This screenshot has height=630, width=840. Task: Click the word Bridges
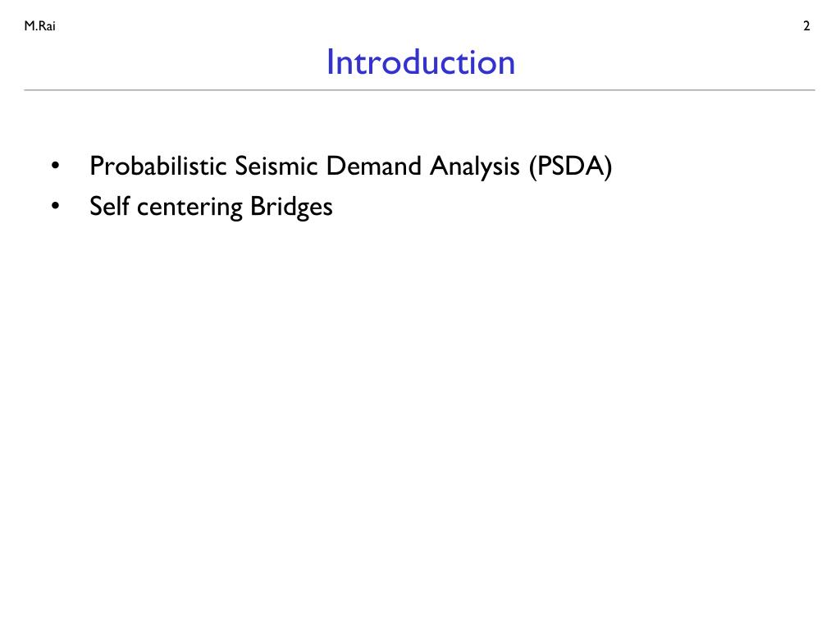tap(291, 208)
